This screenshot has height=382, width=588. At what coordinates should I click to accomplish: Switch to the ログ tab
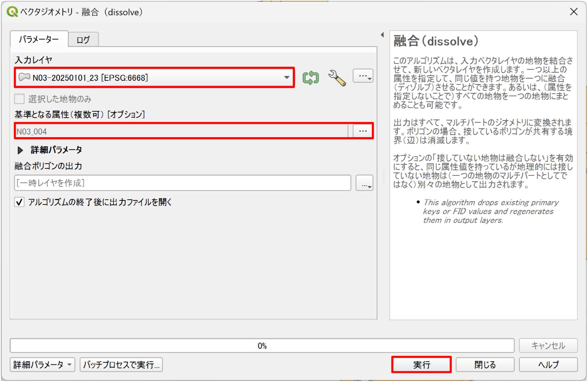pyautogui.click(x=83, y=40)
